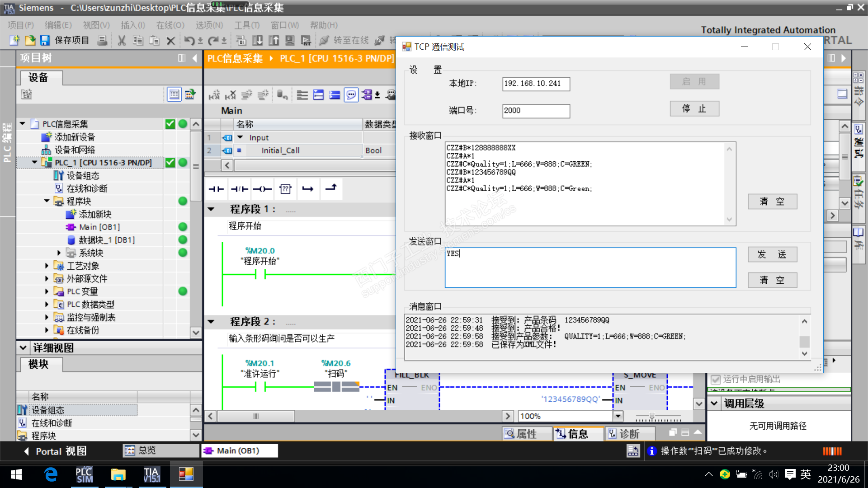Click the 停止 button

(x=694, y=109)
